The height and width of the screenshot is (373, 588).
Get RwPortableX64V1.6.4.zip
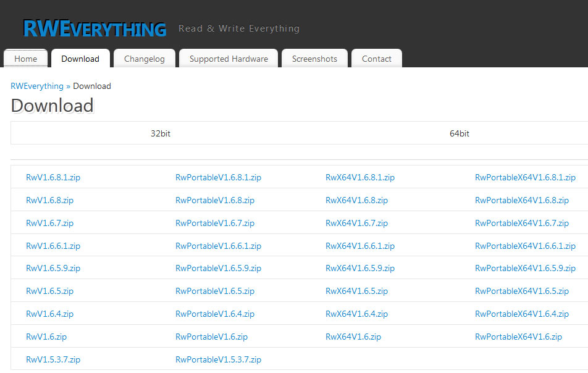(522, 314)
